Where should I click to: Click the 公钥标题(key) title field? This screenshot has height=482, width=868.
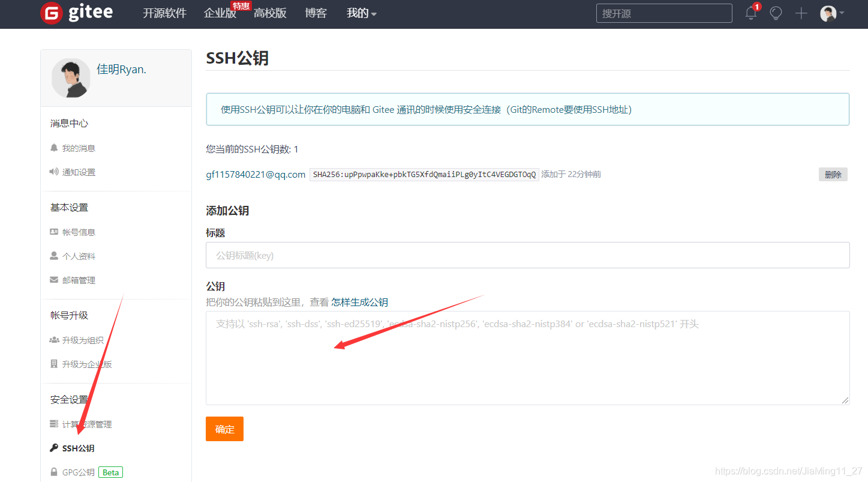[x=527, y=255]
